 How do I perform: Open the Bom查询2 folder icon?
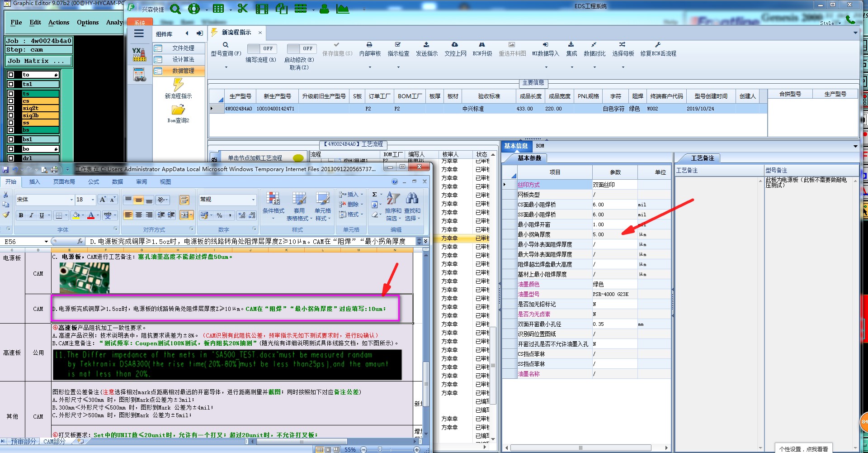coord(178,110)
